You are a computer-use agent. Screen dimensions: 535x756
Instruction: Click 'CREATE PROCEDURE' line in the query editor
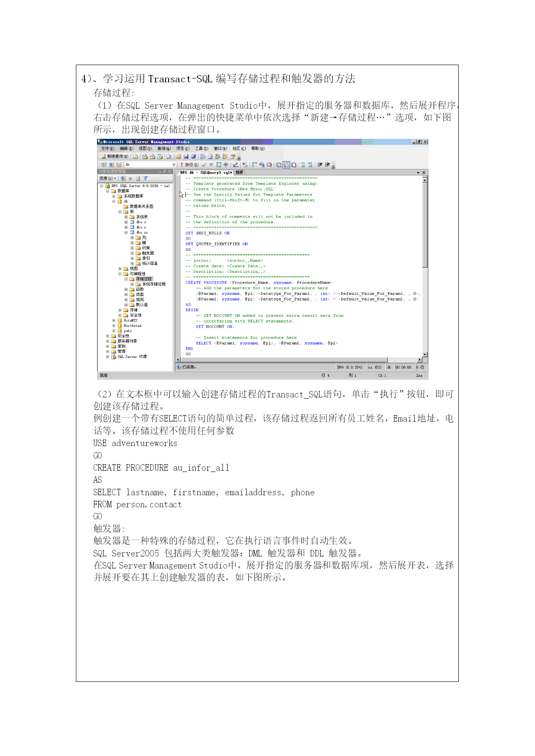pyautogui.click(x=259, y=283)
